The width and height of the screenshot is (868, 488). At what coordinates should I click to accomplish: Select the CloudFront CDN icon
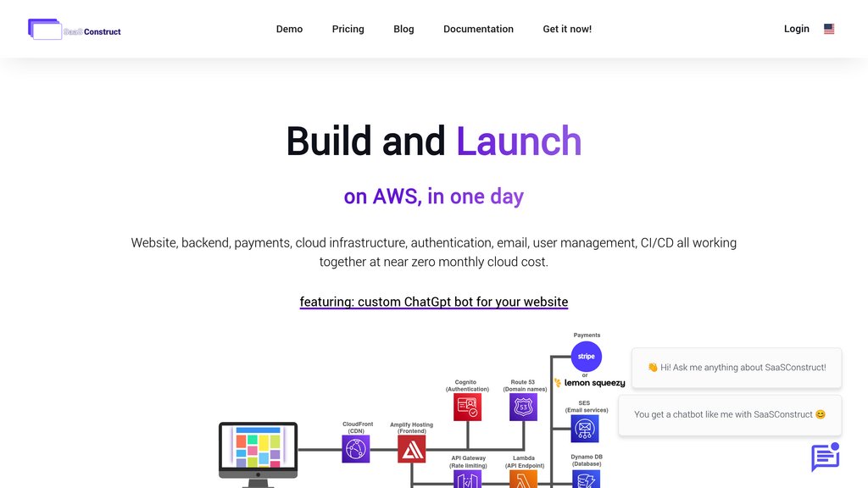(356, 449)
